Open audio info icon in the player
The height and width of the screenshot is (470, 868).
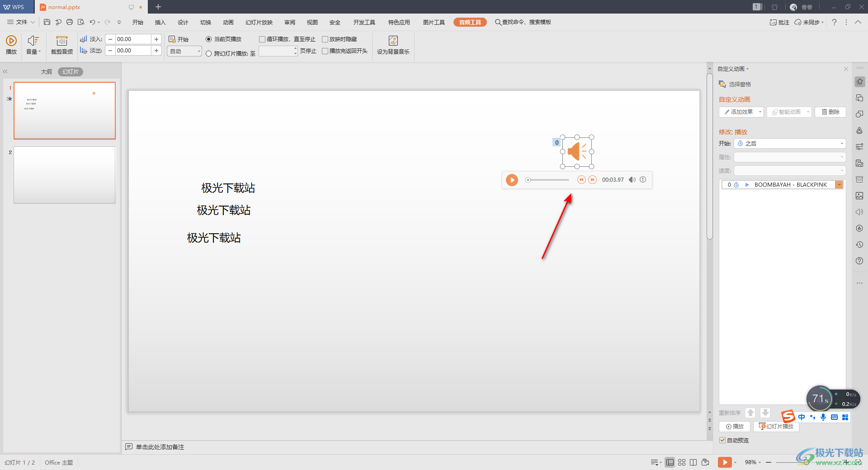pos(643,180)
